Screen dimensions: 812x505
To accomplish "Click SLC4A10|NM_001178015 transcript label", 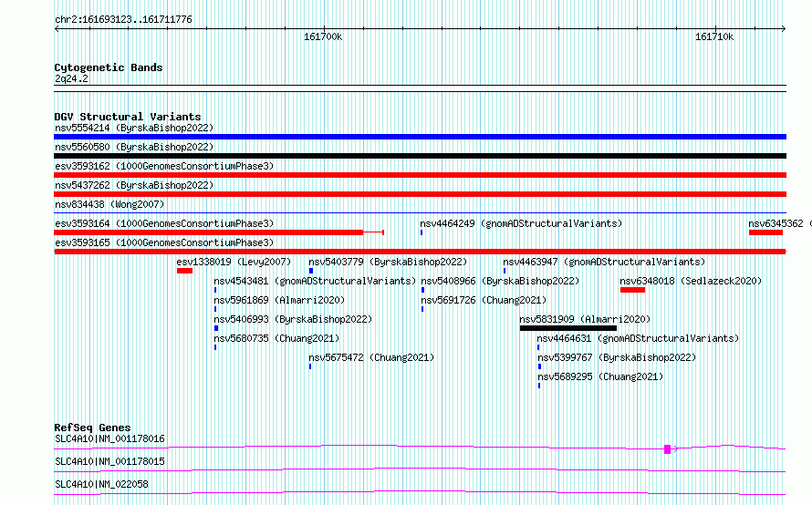I will pos(109,461).
